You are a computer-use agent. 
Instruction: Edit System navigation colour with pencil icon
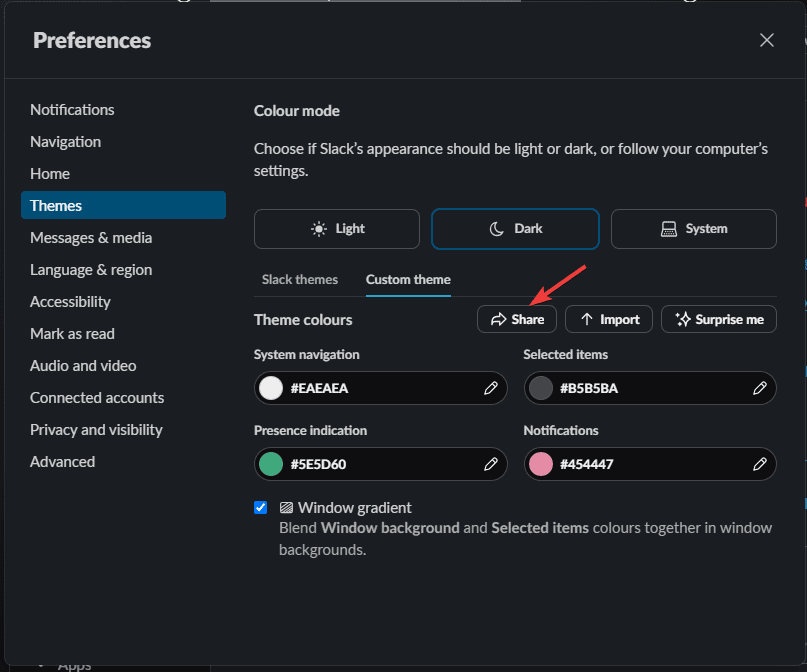click(491, 388)
